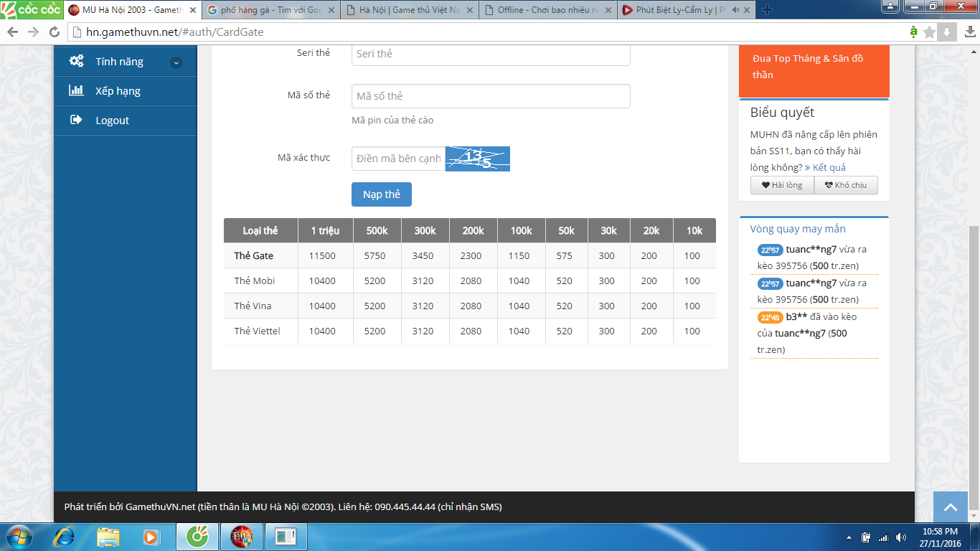Click the Vòng quay may mắn heading

(x=798, y=229)
